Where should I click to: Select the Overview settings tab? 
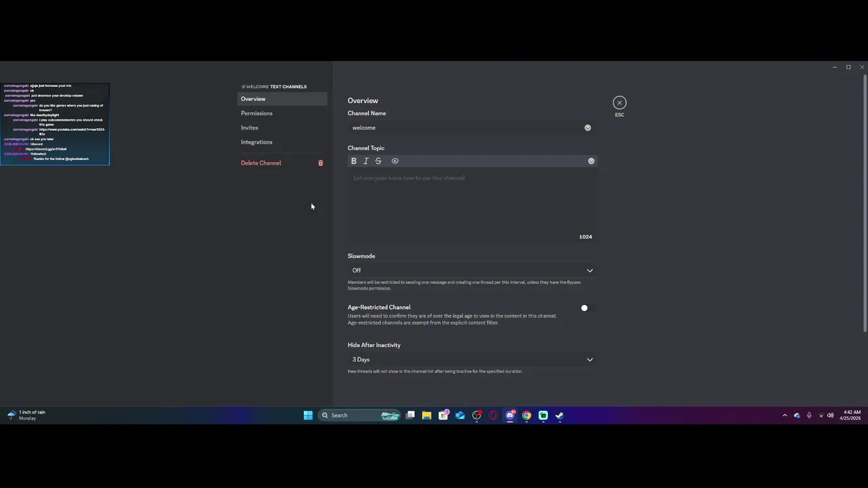click(x=282, y=99)
